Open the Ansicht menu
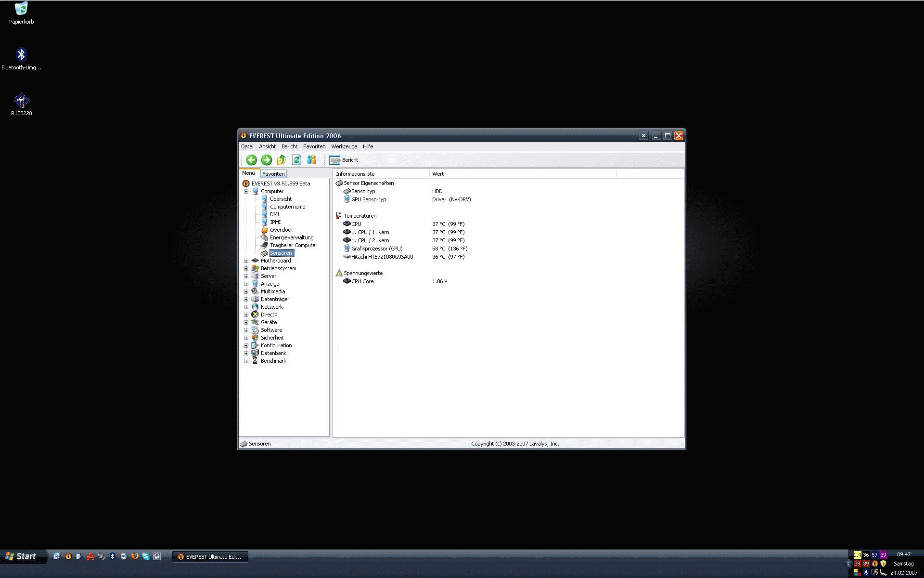924x578 pixels. (x=267, y=146)
